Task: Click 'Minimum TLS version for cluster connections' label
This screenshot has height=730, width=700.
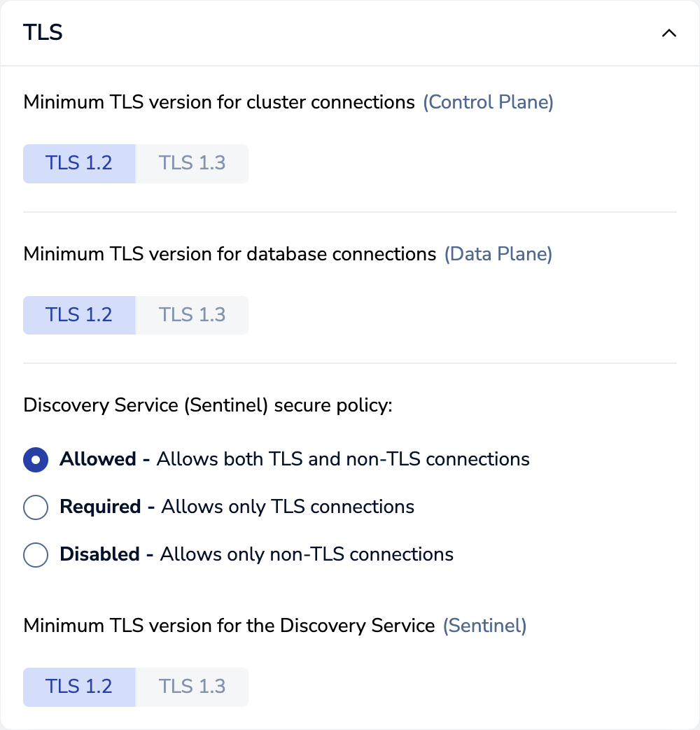Action: pyautogui.click(x=219, y=102)
